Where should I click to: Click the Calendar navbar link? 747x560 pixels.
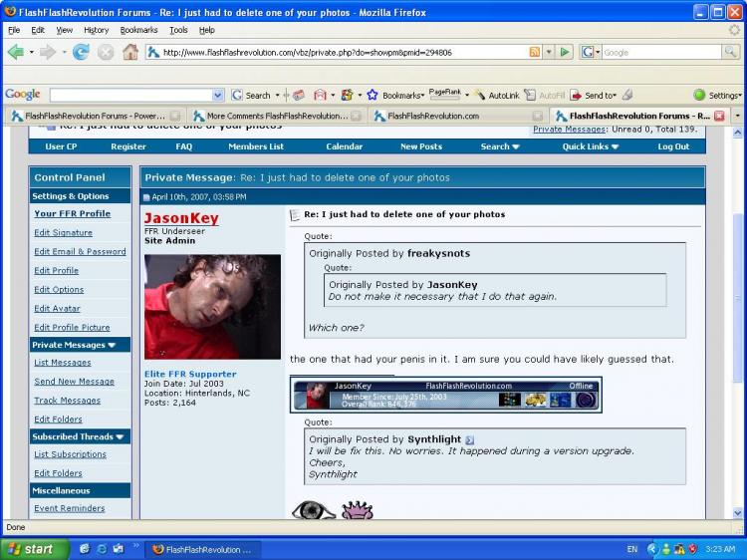(344, 146)
